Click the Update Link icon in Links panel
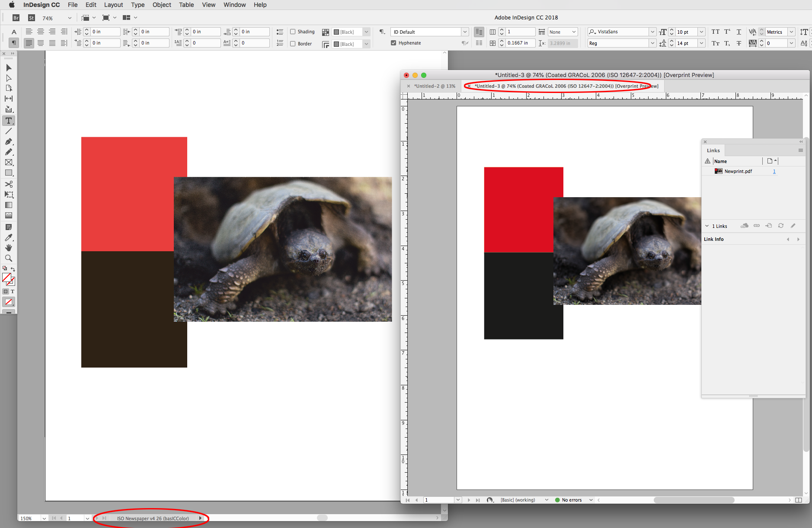This screenshot has height=528, width=812. pos(781,225)
